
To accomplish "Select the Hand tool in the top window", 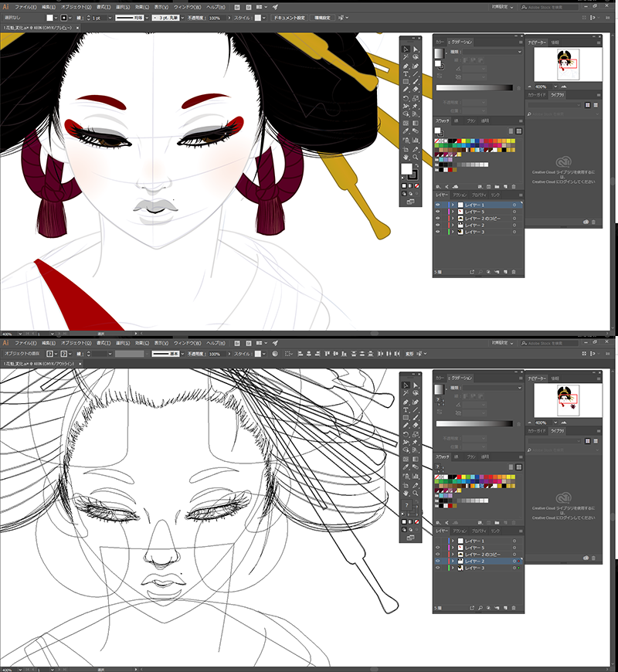I will [x=406, y=158].
